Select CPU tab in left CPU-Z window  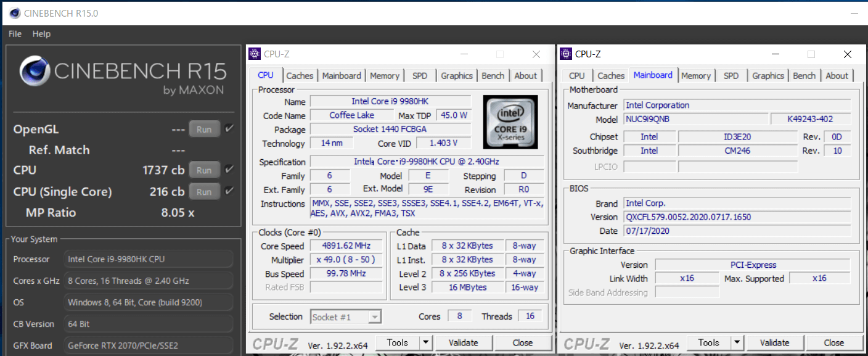(x=266, y=75)
